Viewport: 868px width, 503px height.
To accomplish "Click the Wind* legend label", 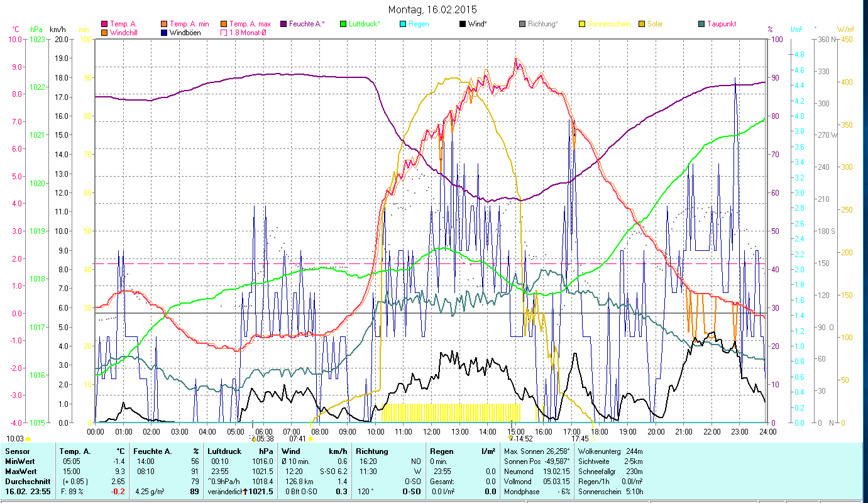I will [478, 24].
